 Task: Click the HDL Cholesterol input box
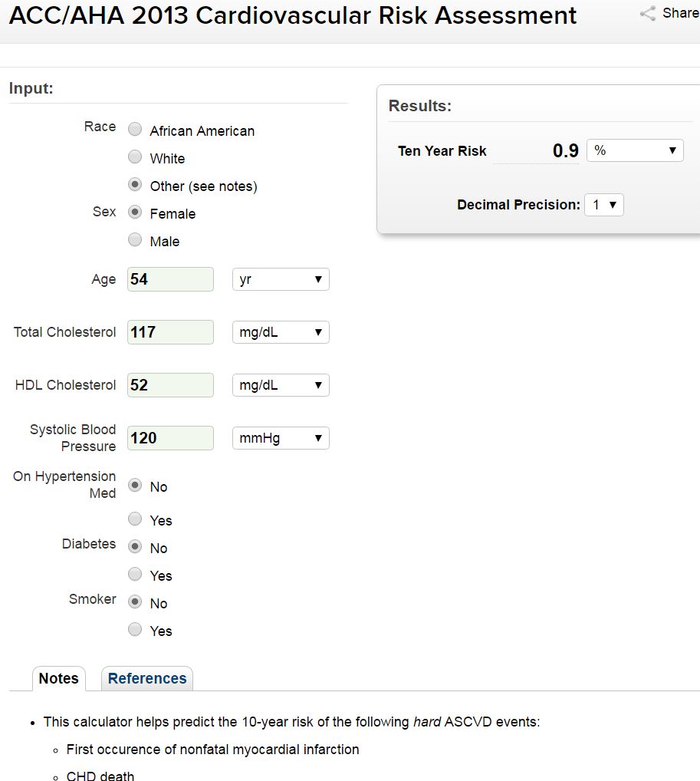point(170,385)
